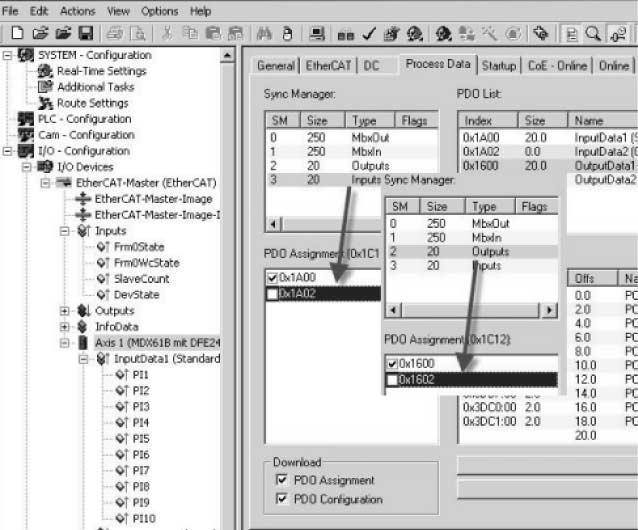This screenshot has height=530, width=638.
Task: Collapse the Inputs tree node
Action: point(64,231)
